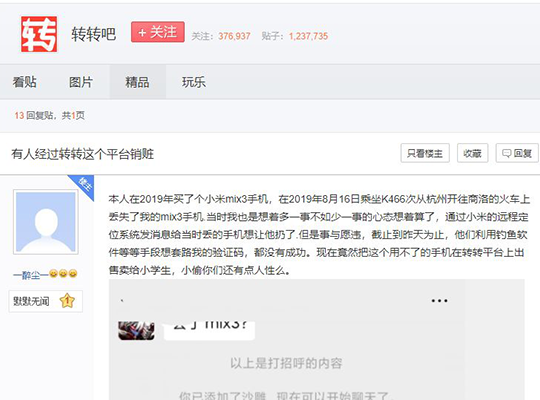Select the level 1 star icon

[x=67, y=301]
